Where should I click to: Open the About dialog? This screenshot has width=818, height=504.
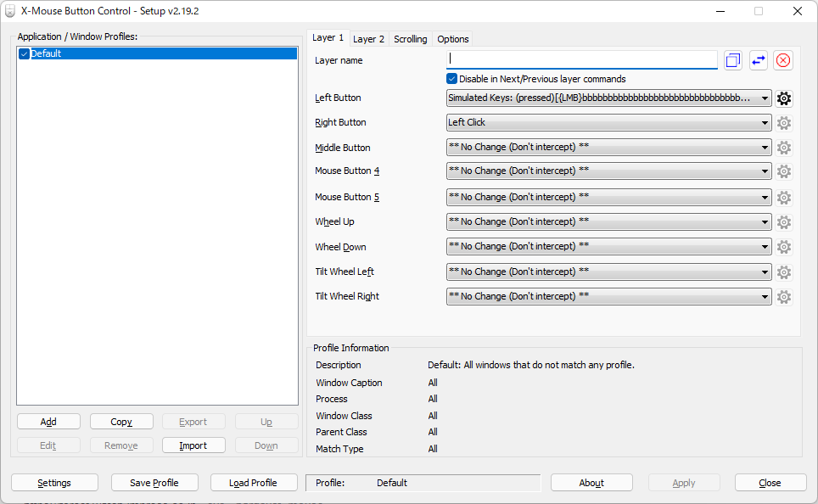tap(591, 483)
